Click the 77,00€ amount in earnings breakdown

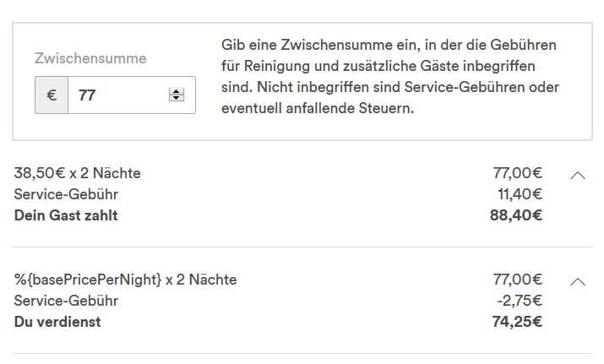pyautogui.click(x=517, y=280)
